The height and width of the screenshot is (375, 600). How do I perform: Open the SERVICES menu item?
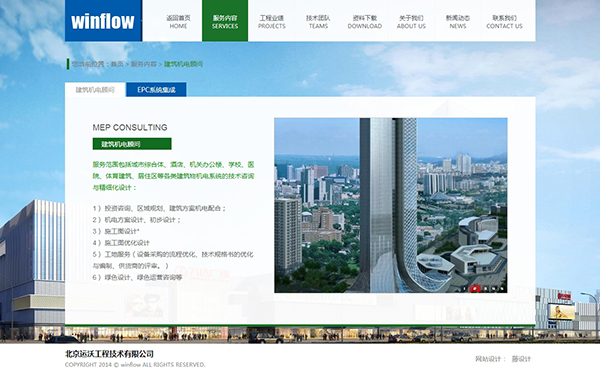tap(225, 22)
